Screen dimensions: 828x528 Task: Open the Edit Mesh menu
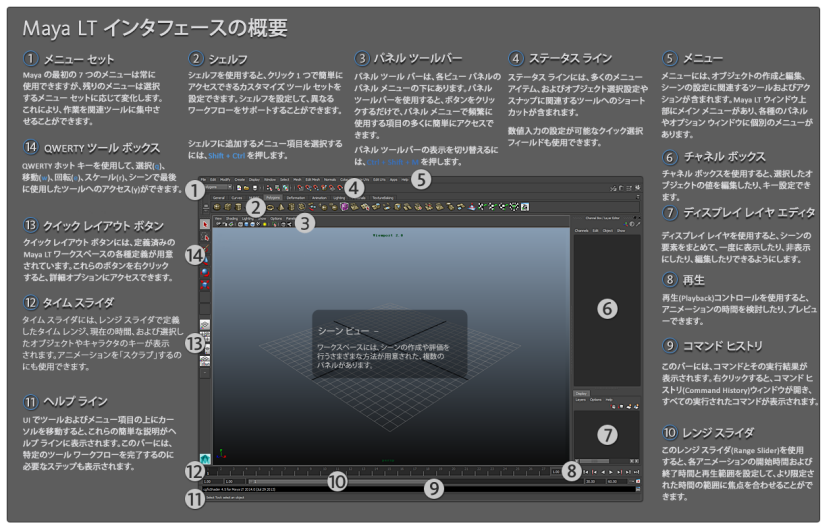tap(313, 180)
